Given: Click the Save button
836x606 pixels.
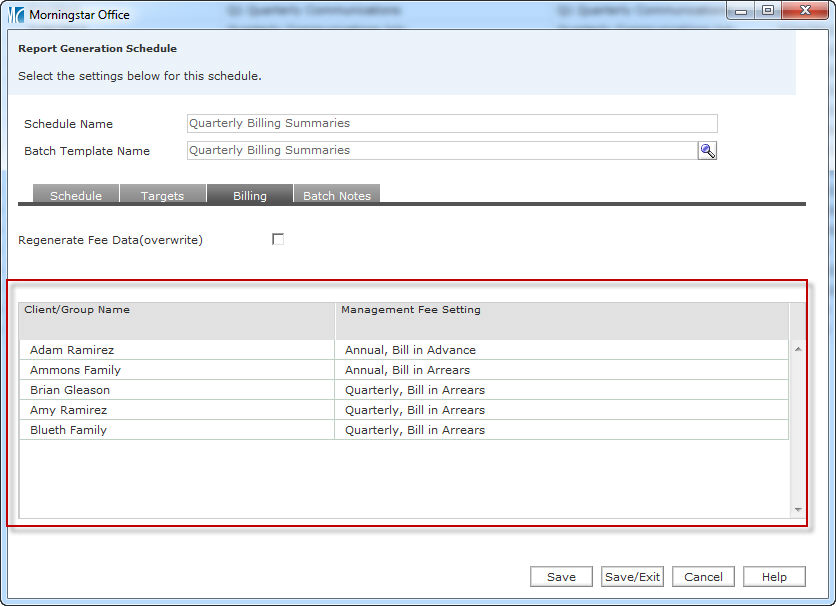Looking at the screenshot, I should click(x=561, y=577).
